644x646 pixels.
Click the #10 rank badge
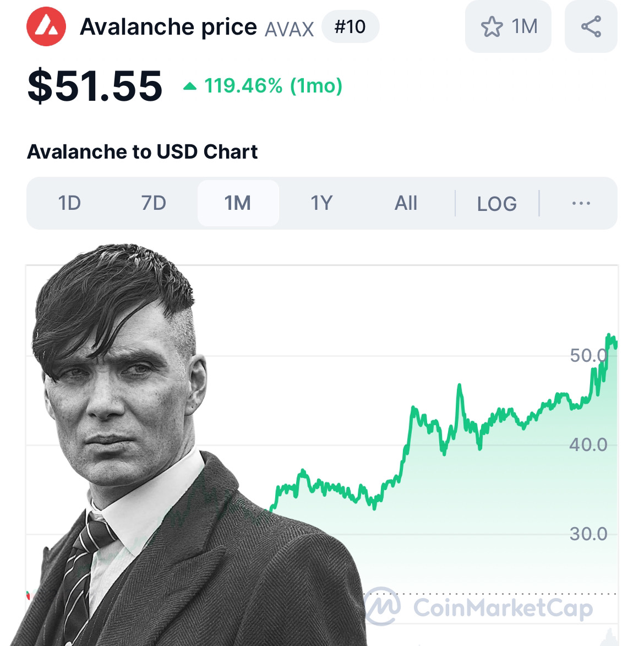350,26
